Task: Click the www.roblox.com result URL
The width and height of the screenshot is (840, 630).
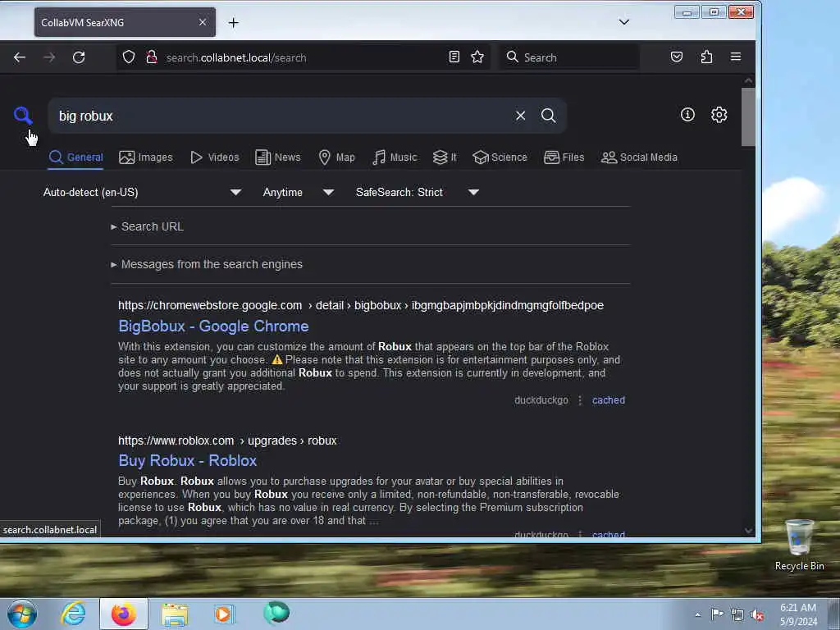Action: (x=227, y=441)
